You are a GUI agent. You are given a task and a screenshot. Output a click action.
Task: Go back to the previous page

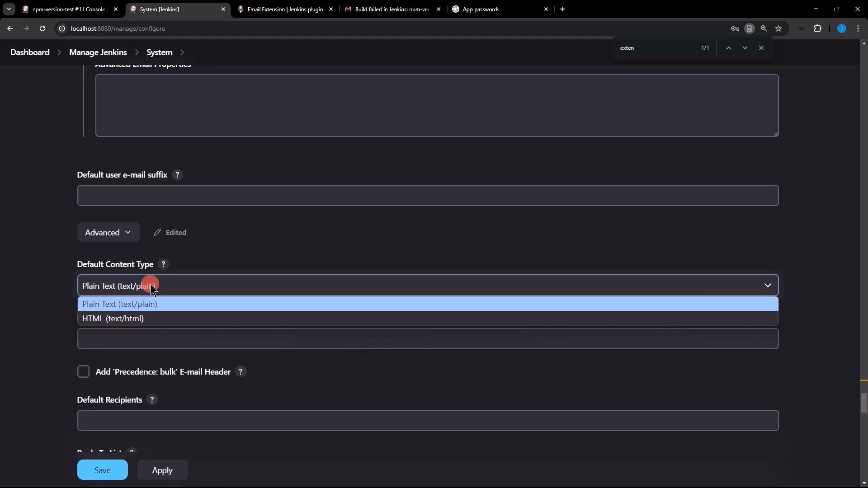click(x=9, y=28)
